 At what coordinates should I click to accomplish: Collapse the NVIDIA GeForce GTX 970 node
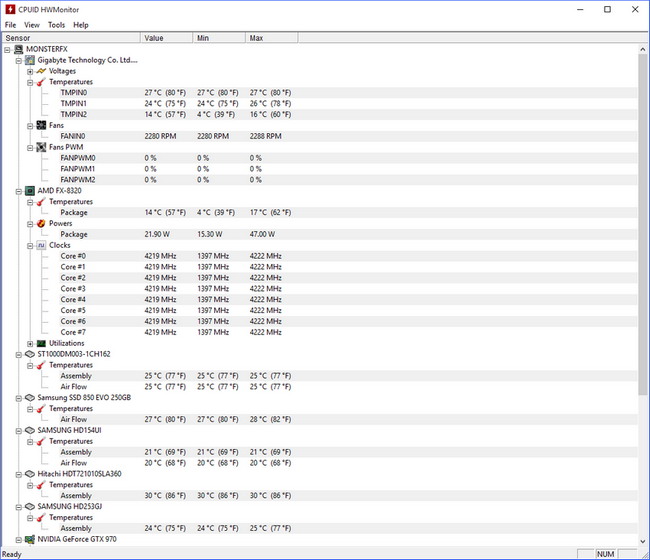coord(19,540)
